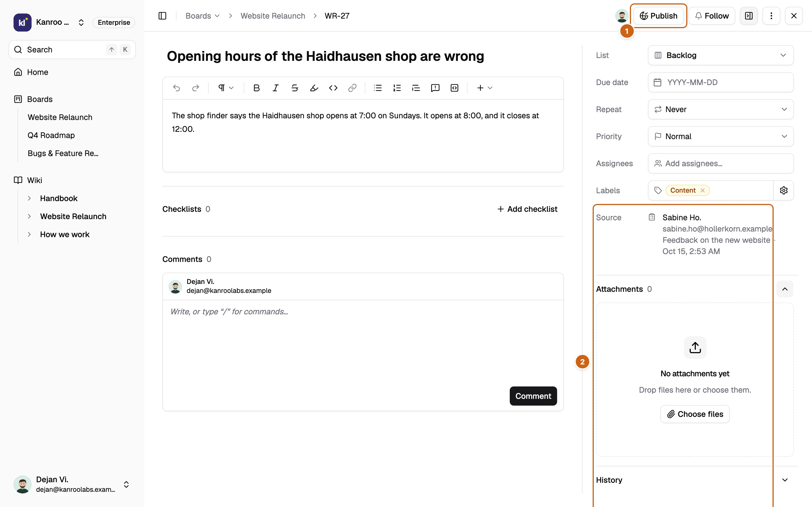The image size is (812, 507).
Task: Click the Due date input field
Action: [x=720, y=82]
